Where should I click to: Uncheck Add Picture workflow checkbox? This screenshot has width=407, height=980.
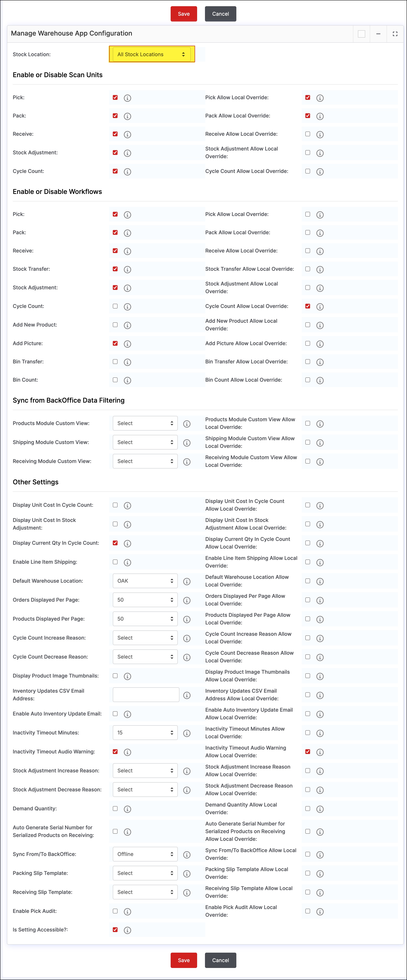click(115, 343)
